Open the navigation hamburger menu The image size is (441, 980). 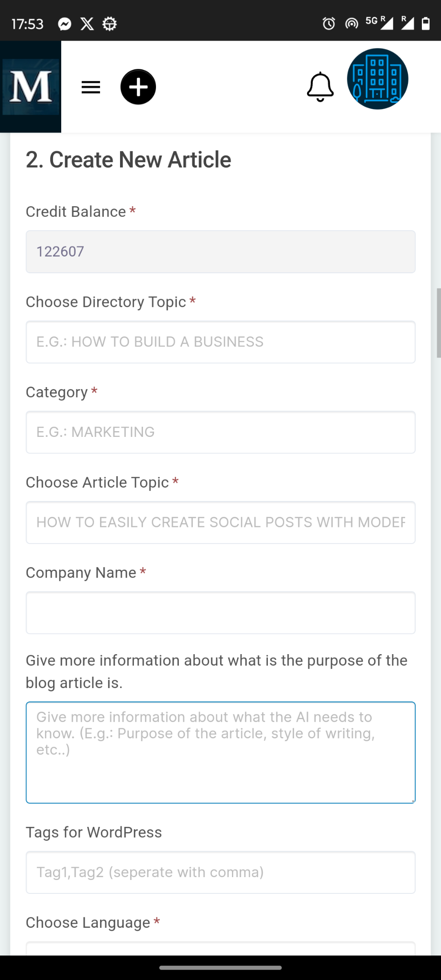pyautogui.click(x=90, y=87)
